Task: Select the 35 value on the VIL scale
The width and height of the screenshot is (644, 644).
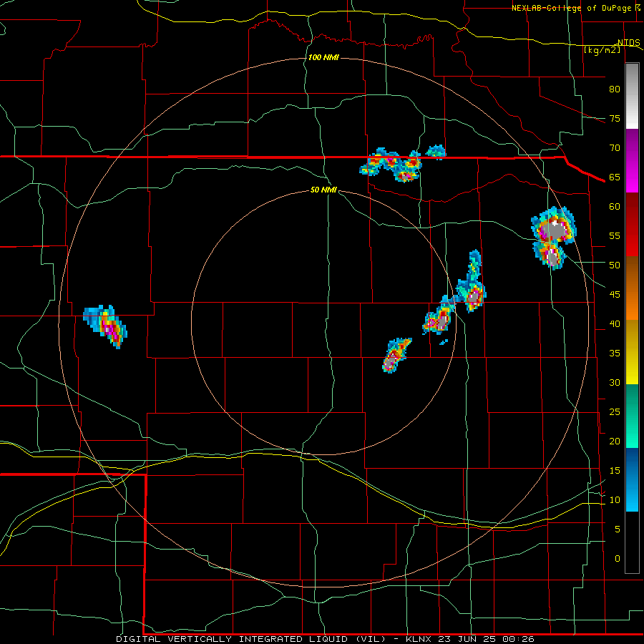Action: 615,353
